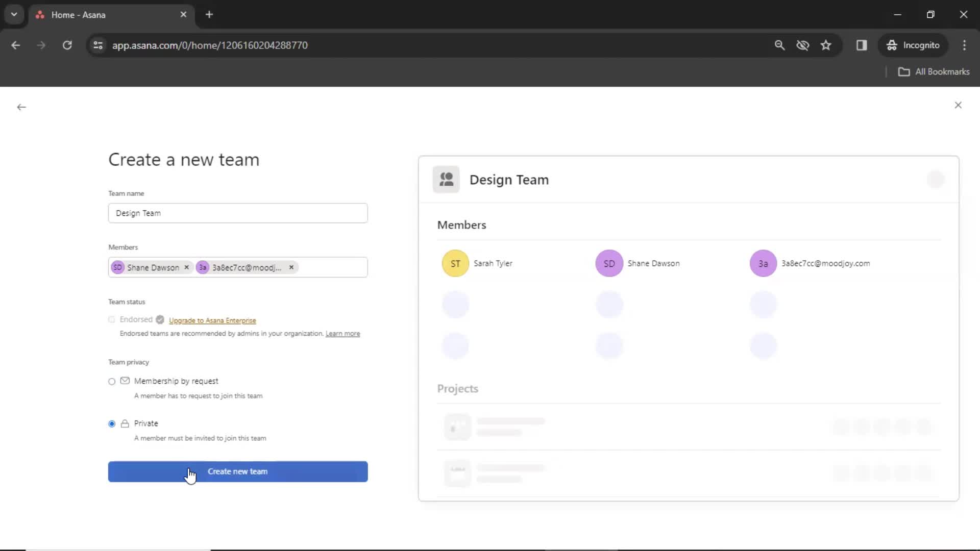Click the Endorsed verified badge icon
The height and width of the screenshot is (551, 980).
coord(160,320)
